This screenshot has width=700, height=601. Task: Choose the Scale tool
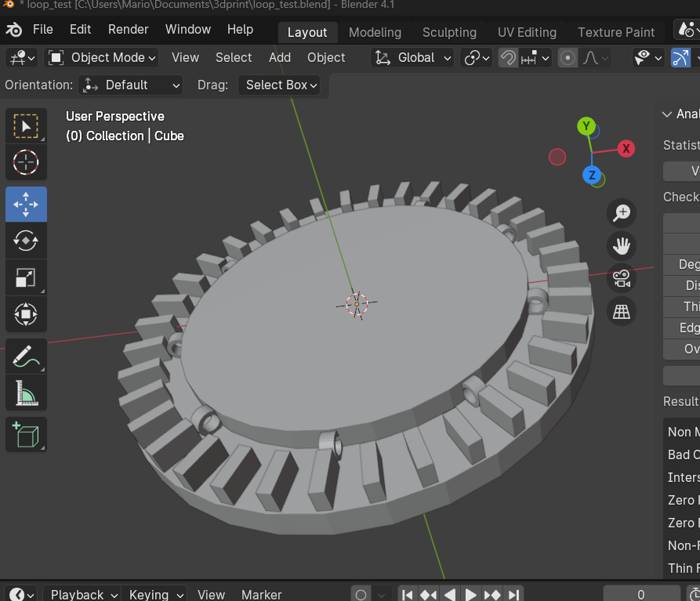tap(26, 277)
